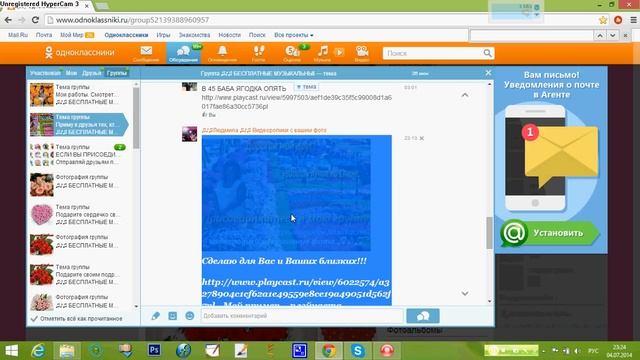Open Почта in the Mail.Ru bar
640x360 pixels.
44,35
